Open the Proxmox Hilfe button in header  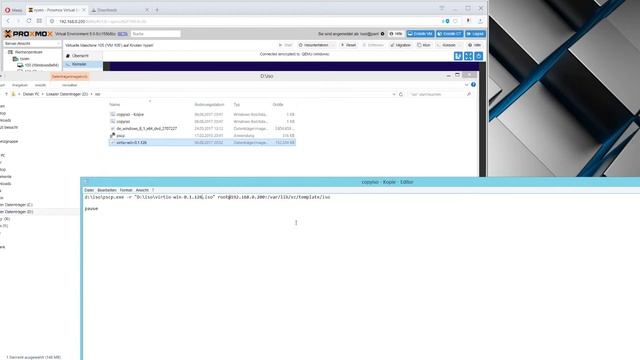pyautogui.click(x=396, y=34)
